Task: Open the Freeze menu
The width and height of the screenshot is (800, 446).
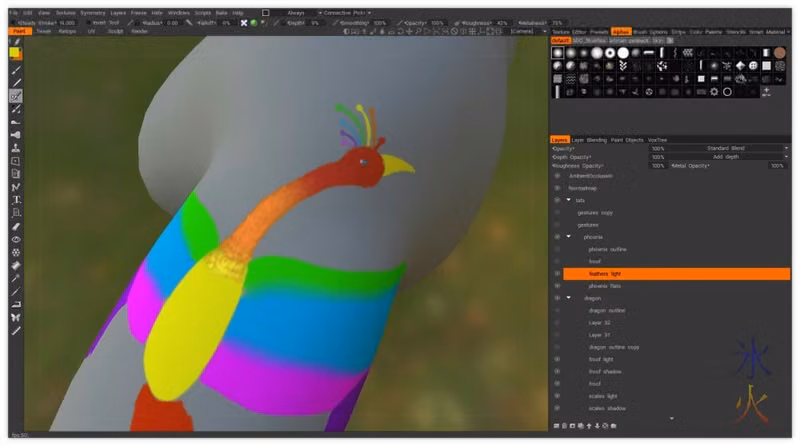Action: click(x=138, y=13)
